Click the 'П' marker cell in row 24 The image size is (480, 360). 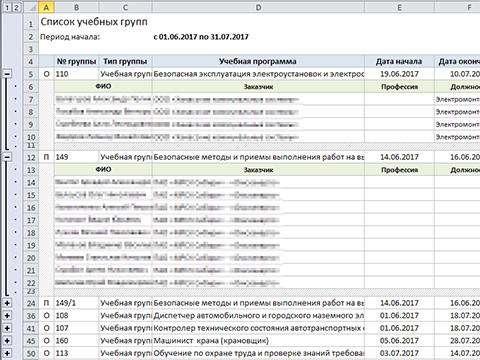point(46,303)
